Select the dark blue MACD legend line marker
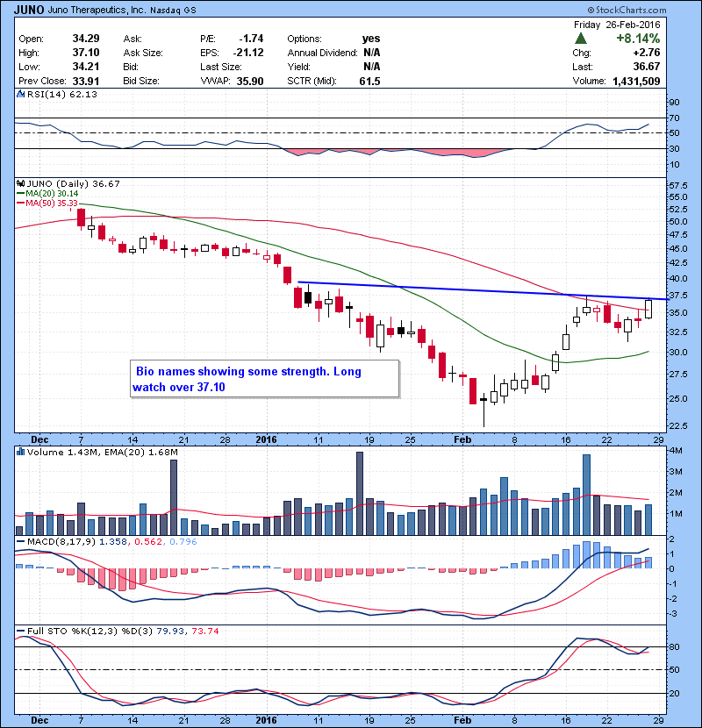Screen dimensions: 702x728 pyautogui.click(x=20, y=541)
